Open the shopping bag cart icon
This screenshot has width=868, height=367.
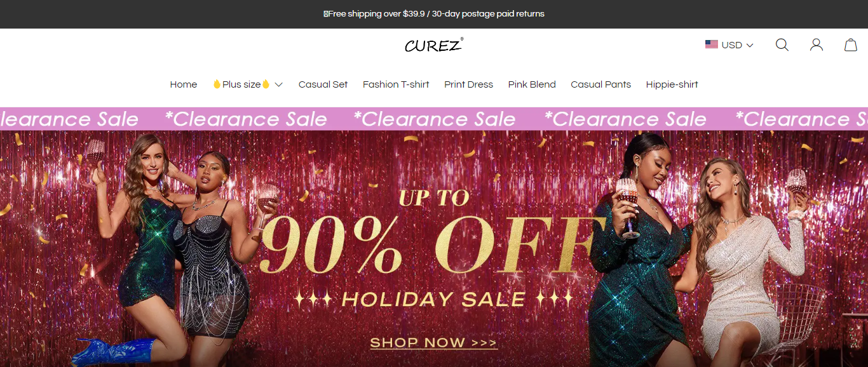click(851, 45)
